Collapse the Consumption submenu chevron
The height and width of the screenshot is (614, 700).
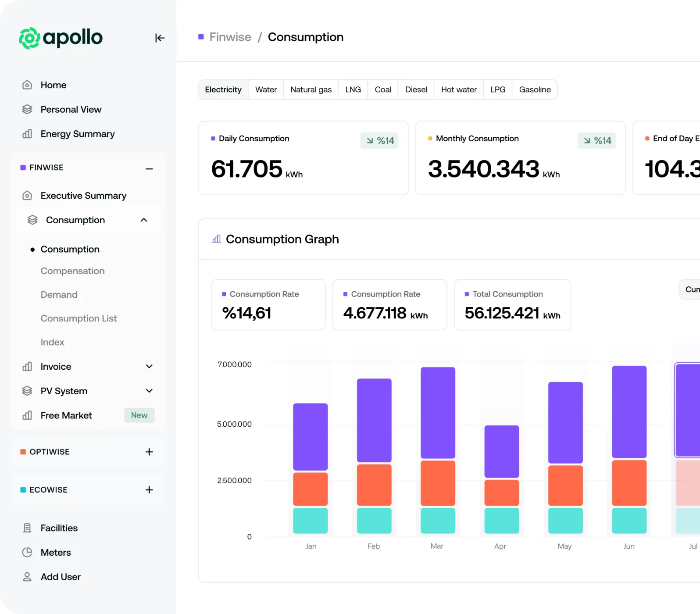144,220
